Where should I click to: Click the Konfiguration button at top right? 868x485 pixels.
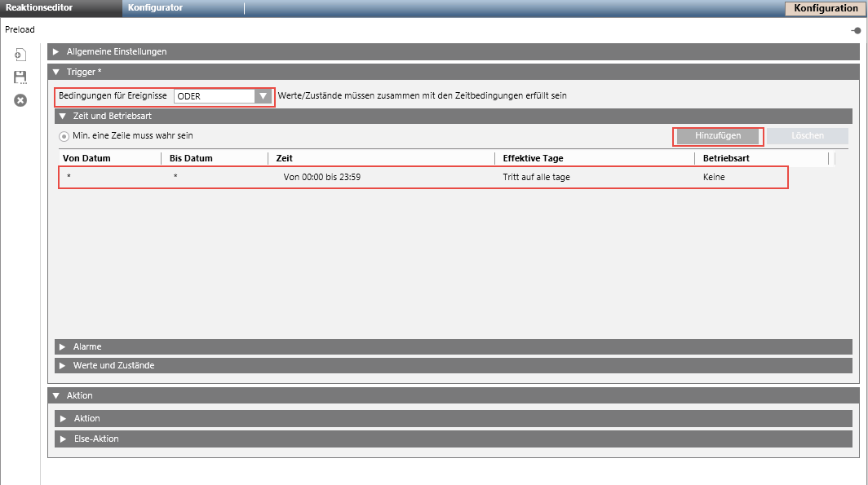pos(825,9)
